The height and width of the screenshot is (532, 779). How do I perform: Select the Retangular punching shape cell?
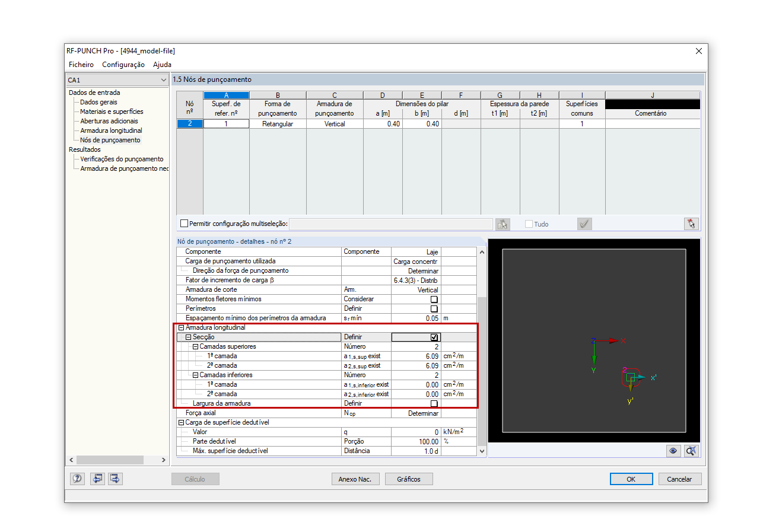coord(278,124)
